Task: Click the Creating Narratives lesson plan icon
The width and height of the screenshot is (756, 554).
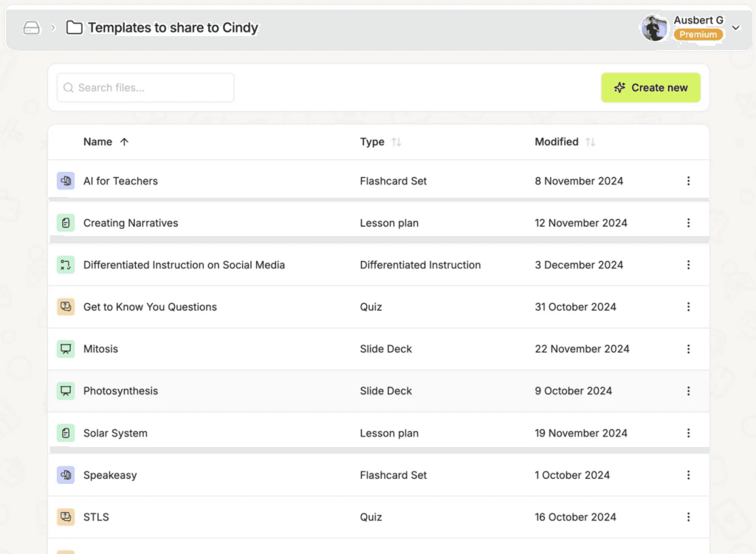Action: 66,223
